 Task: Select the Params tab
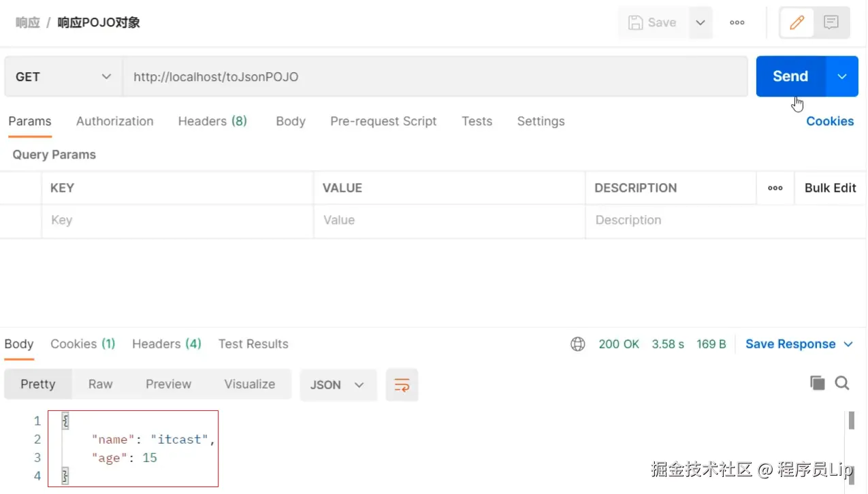point(30,121)
